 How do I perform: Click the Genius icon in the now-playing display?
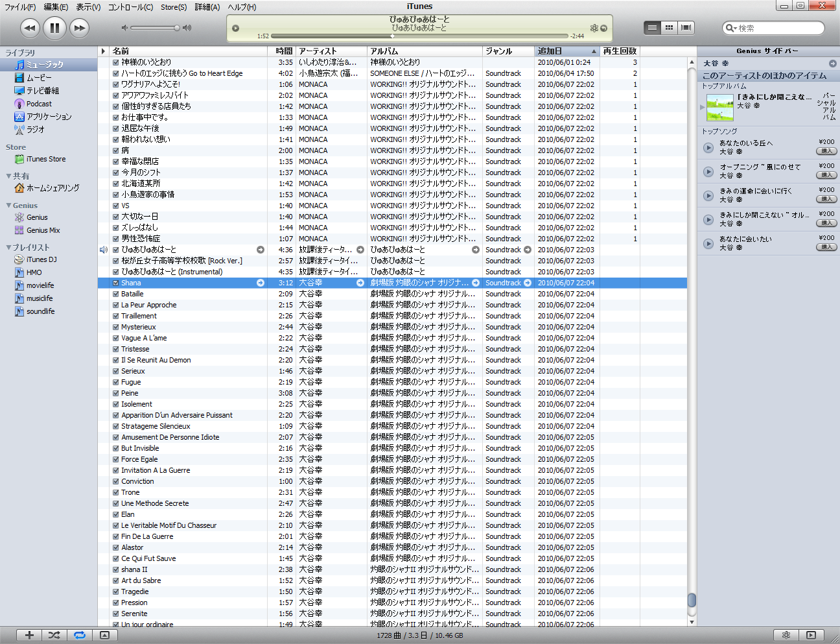click(x=594, y=28)
